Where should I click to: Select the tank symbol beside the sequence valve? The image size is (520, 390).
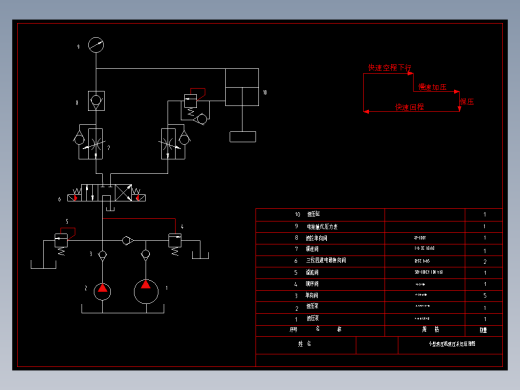tap(200, 254)
